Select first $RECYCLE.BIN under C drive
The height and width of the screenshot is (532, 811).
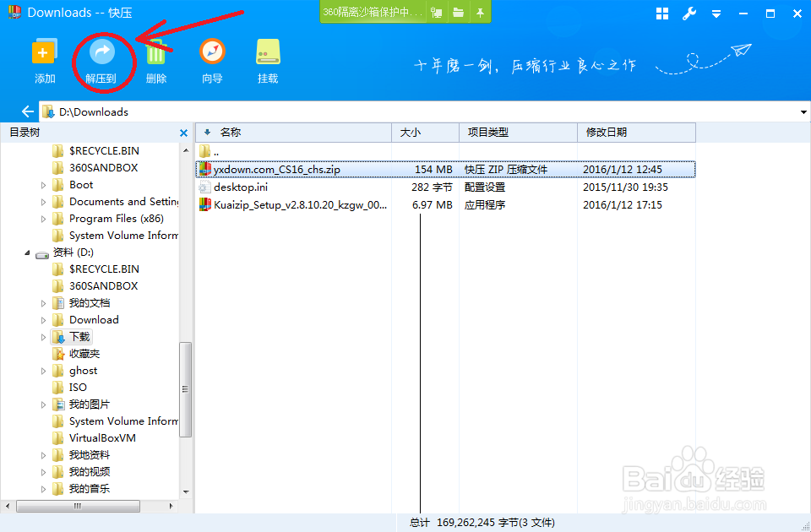pos(95,151)
